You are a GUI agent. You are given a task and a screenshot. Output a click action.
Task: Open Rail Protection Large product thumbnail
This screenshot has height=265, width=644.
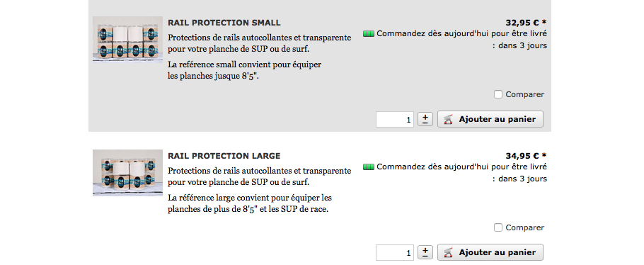click(127, 173)
